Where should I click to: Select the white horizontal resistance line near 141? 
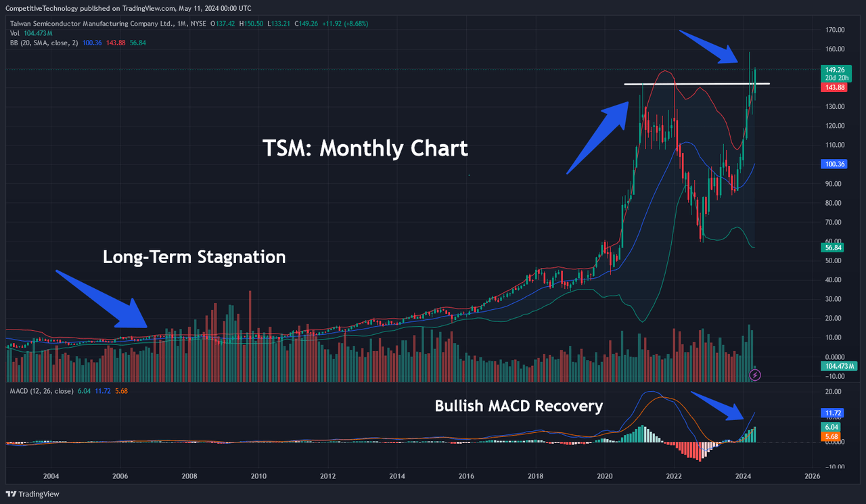click(697, 84)
